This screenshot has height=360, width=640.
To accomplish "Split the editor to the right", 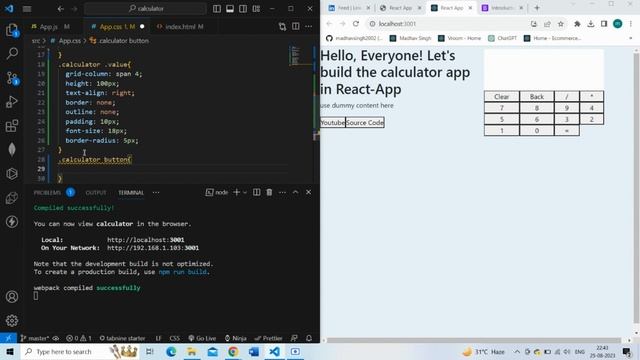I will 296,27.
